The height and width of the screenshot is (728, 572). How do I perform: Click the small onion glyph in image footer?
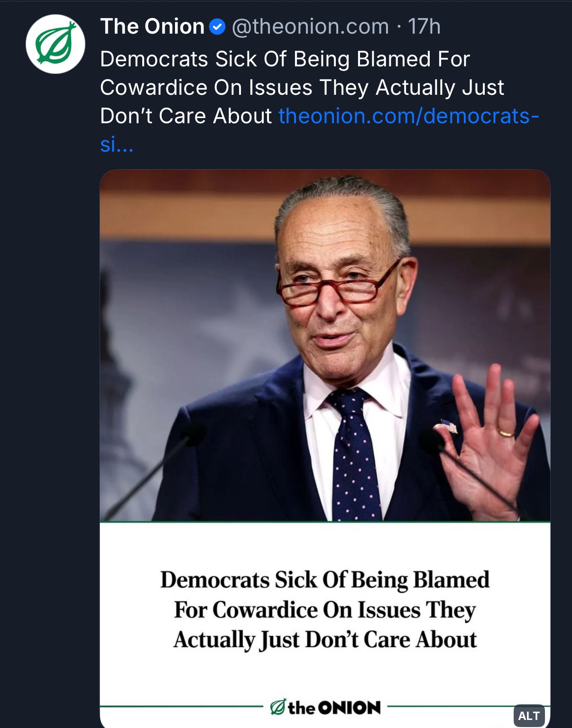pos(278,708)
